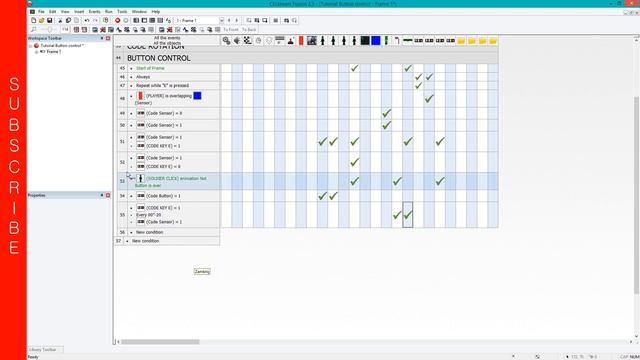Click the red PLAYER icon in event 48 condition

click(x=140, y=96)
